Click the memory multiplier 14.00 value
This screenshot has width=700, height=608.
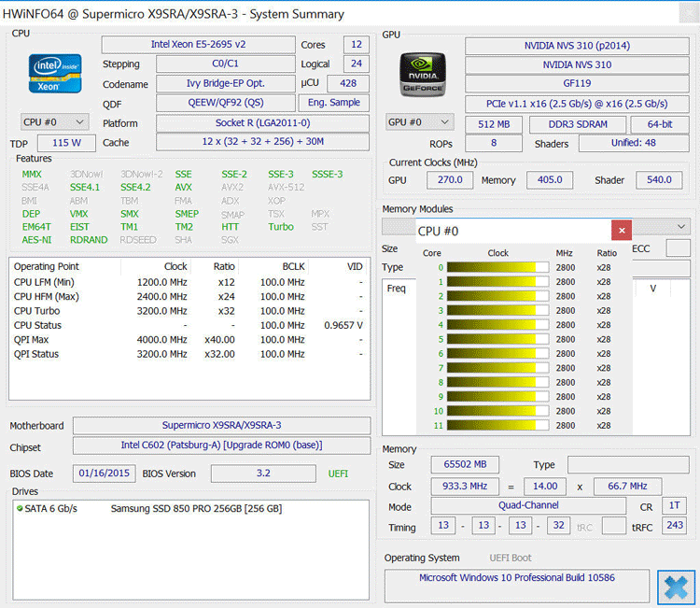[545, 487]
